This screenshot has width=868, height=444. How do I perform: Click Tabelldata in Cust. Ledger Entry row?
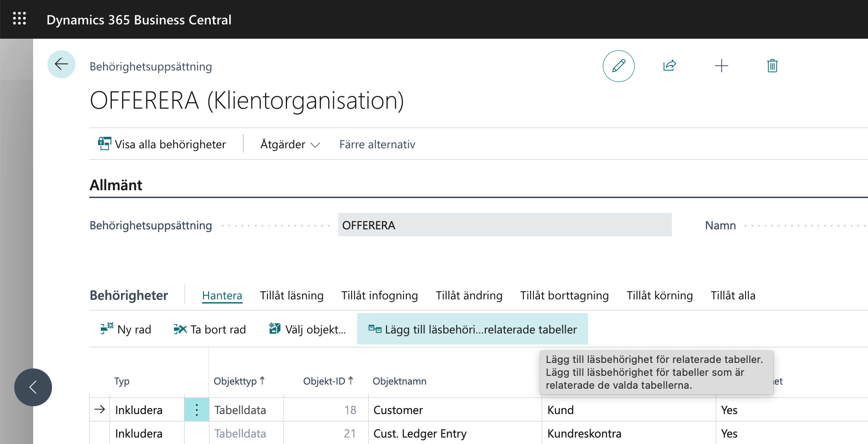point(246,433)
